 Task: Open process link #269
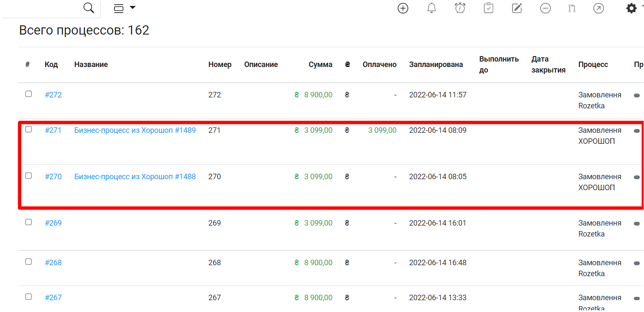(53, 223)
